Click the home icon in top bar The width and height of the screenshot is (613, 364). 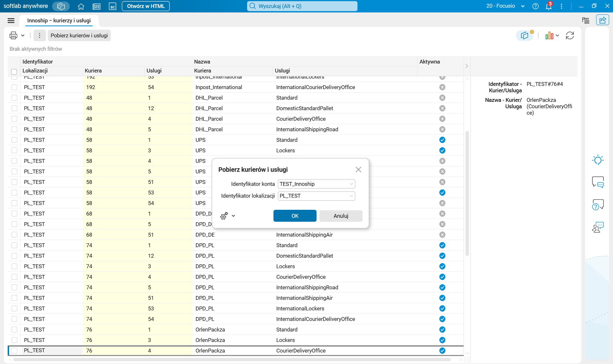click(x=81, y=6)
